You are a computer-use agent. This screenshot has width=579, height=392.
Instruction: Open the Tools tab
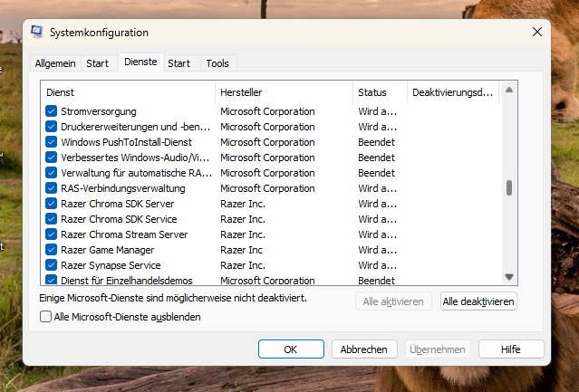point(217,63)
